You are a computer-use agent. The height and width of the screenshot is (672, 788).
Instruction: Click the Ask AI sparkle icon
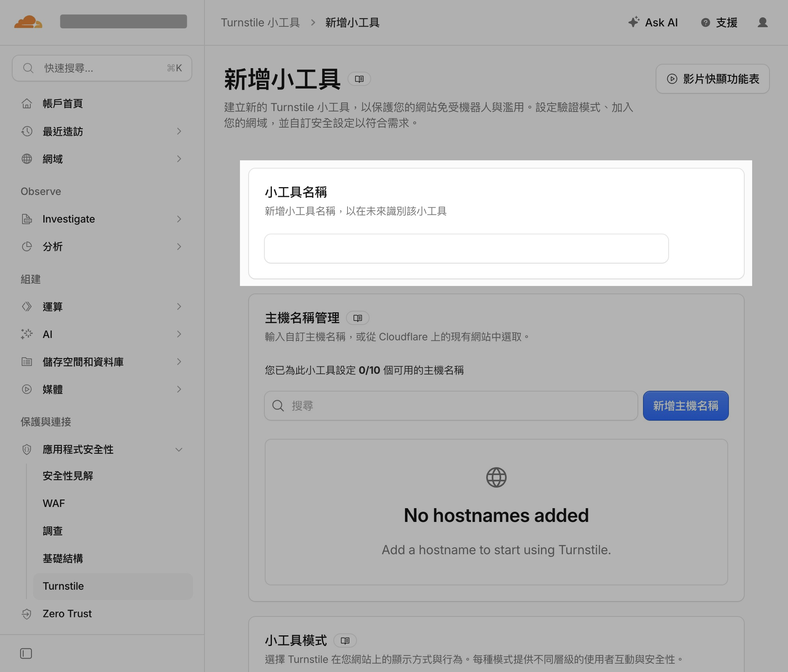point(634,22)
